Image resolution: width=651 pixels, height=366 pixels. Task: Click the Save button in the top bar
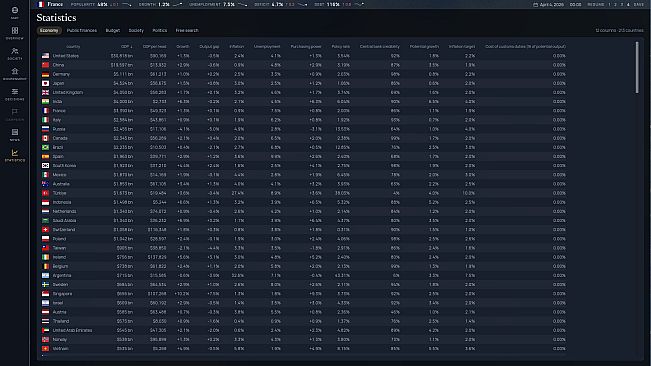click(639, 5)
